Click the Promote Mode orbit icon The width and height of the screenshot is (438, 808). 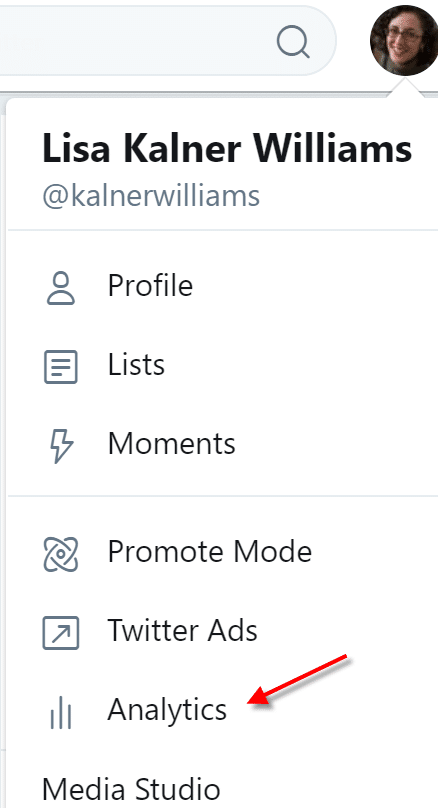(x=61, y=554)
